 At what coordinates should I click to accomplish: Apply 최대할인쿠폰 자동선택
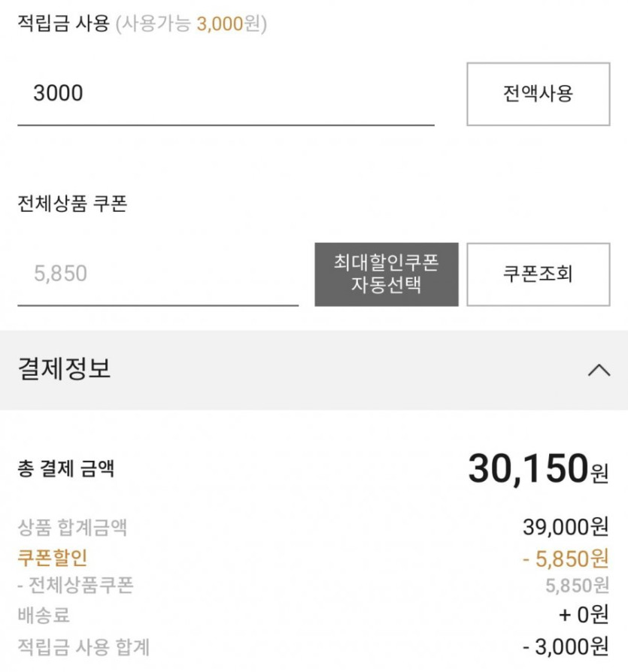click(x=386, y=274)
